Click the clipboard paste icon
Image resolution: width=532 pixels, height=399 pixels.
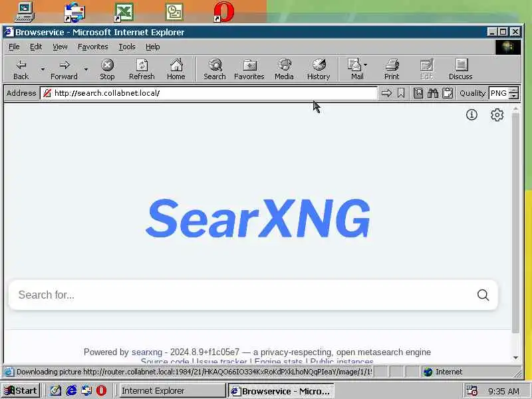pos(448,93)
